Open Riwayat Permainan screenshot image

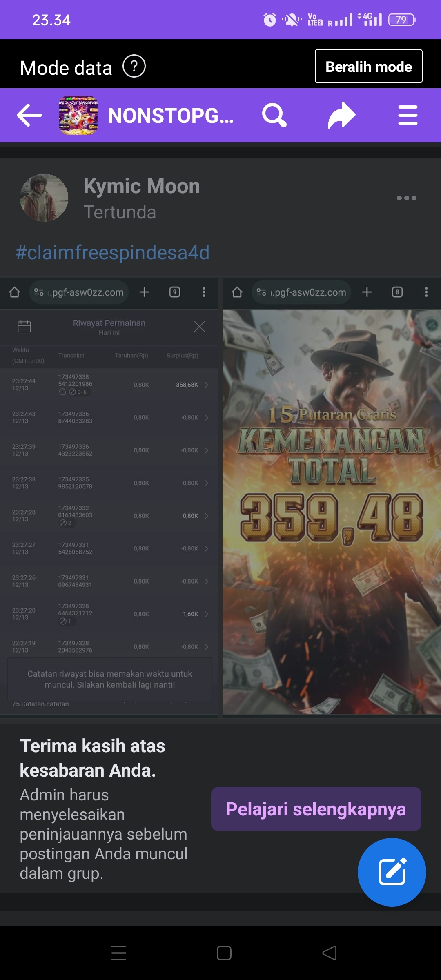coord(109,496)
